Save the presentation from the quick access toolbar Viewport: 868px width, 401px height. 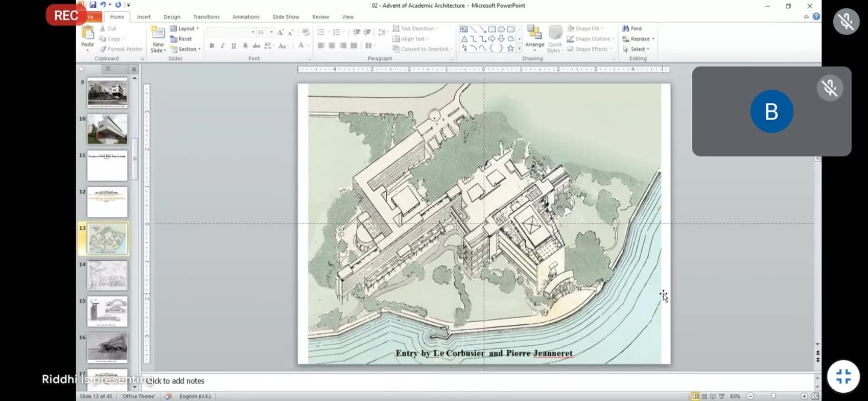(x=93, y=5)
